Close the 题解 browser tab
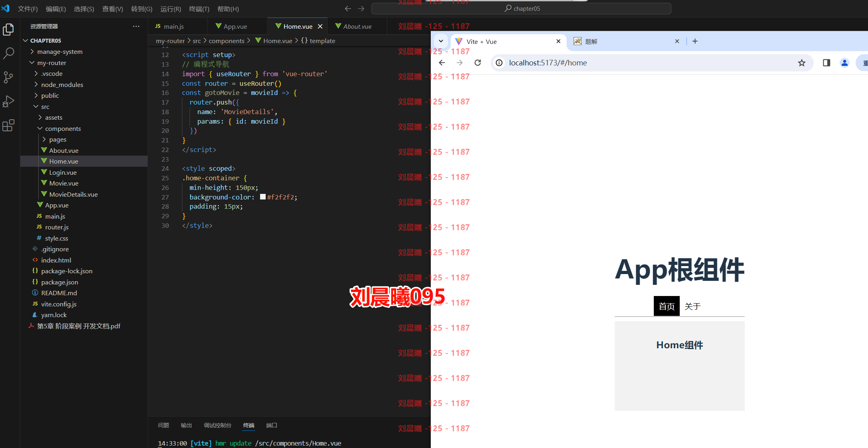 coord(677,41)
